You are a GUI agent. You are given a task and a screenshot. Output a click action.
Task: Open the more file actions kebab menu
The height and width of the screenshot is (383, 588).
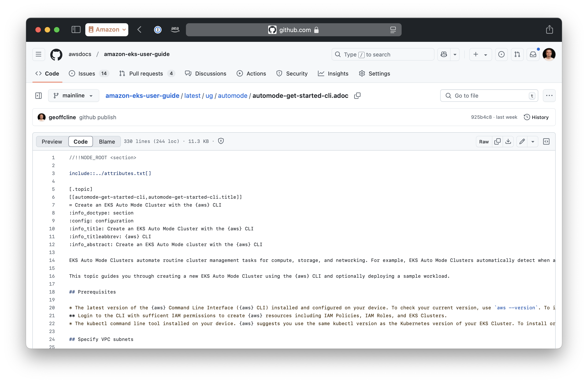549,96
